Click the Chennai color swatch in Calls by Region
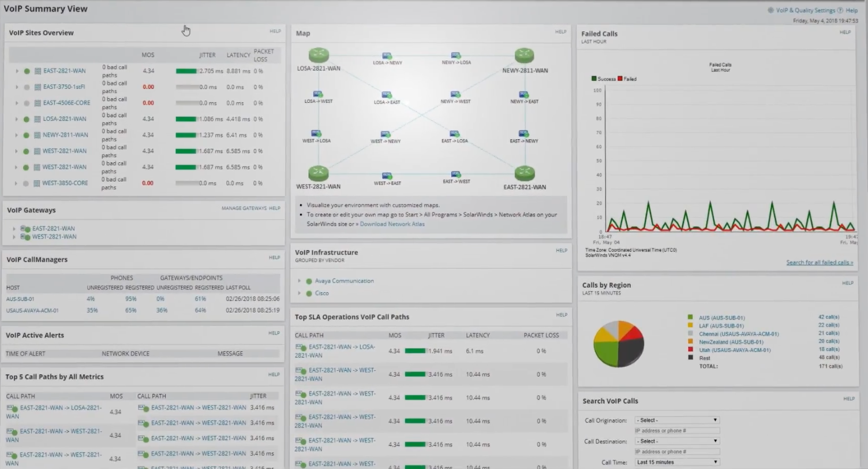The height and width of the screenshot is (469, 868). (690, 333)
